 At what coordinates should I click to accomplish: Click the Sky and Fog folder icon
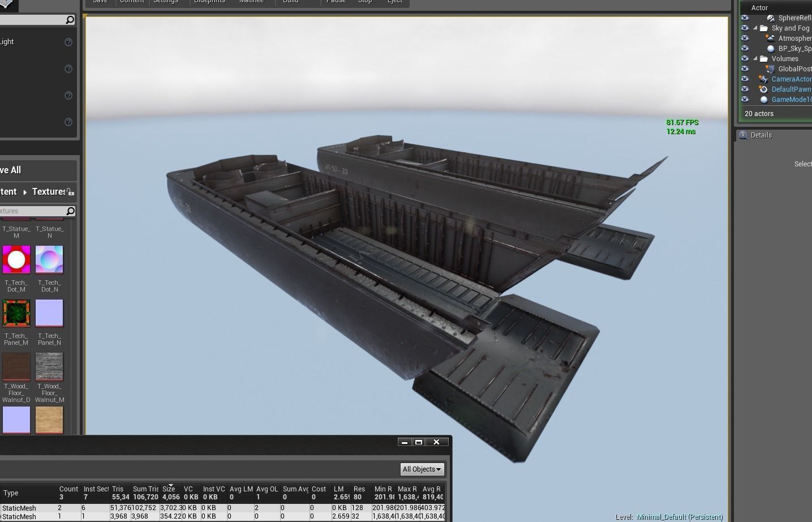coord(764,28)
